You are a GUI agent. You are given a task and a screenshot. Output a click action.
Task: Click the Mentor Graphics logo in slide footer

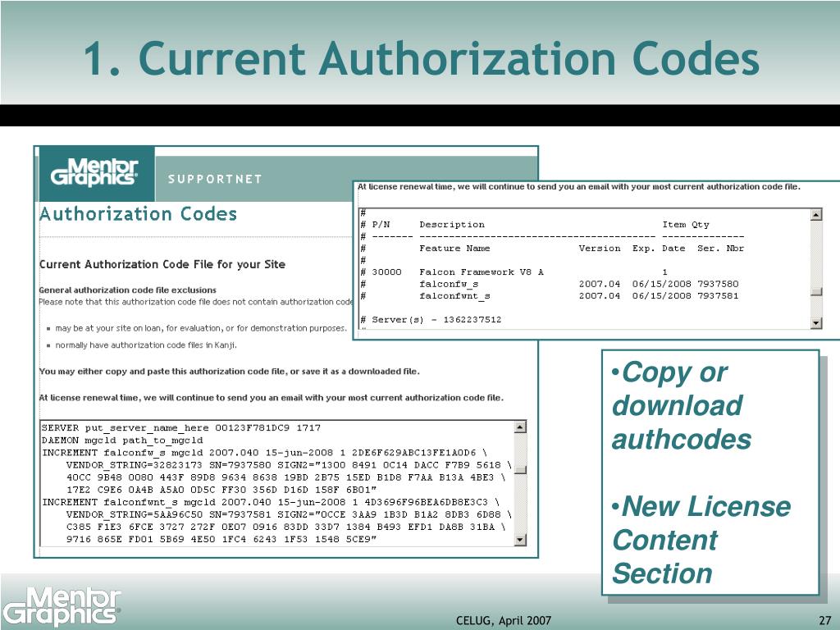click(x=61, y=608)
